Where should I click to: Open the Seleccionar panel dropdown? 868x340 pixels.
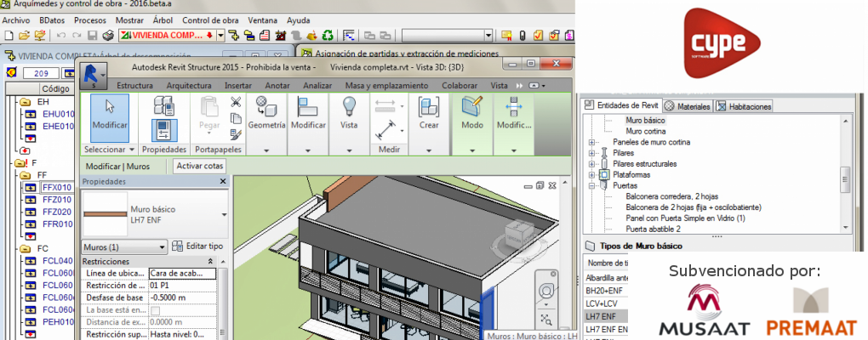coord(109,150)
